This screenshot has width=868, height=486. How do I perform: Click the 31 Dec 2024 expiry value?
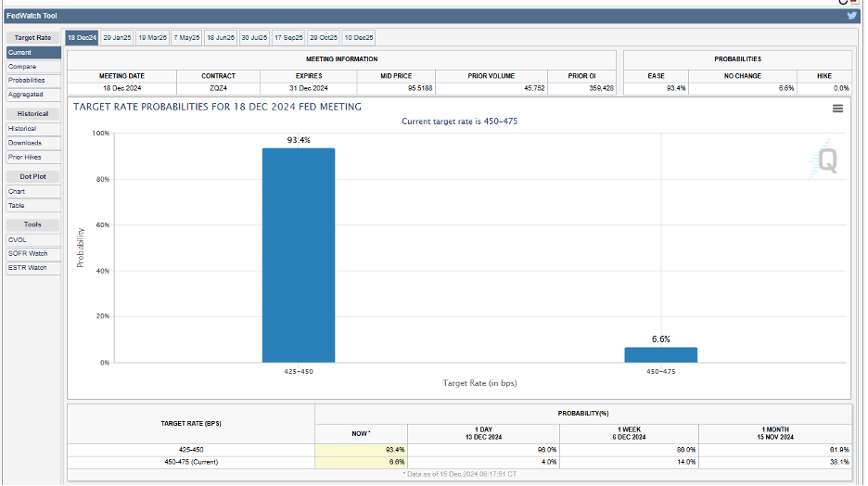[x=308, y=88]
